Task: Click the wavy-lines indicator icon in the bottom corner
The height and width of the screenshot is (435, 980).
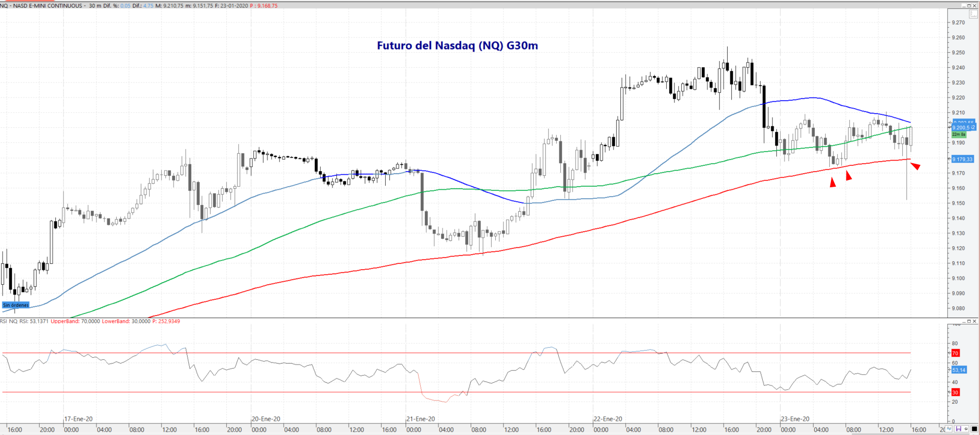Action: tap(949, 429)
